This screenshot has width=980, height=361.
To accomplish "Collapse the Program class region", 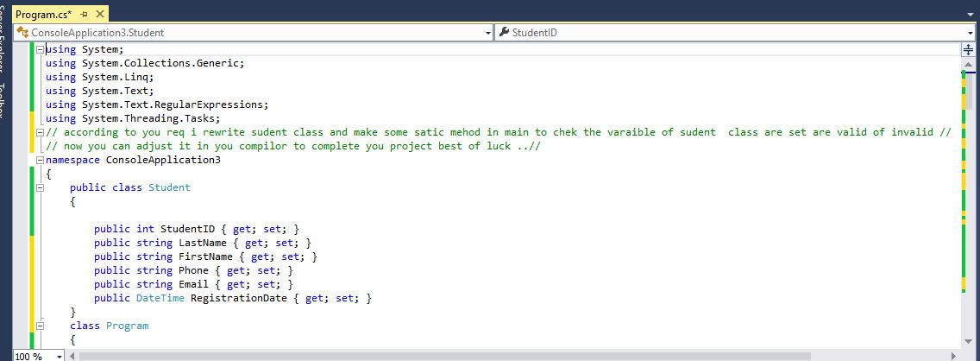I will pyautogui.click(x=40, y=326).
